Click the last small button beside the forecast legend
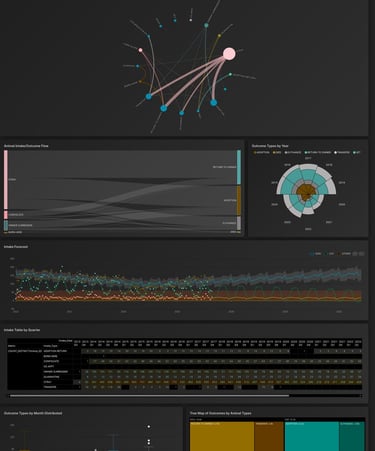Viewport: 375px width, 451px height. click(x=361, y=254)
